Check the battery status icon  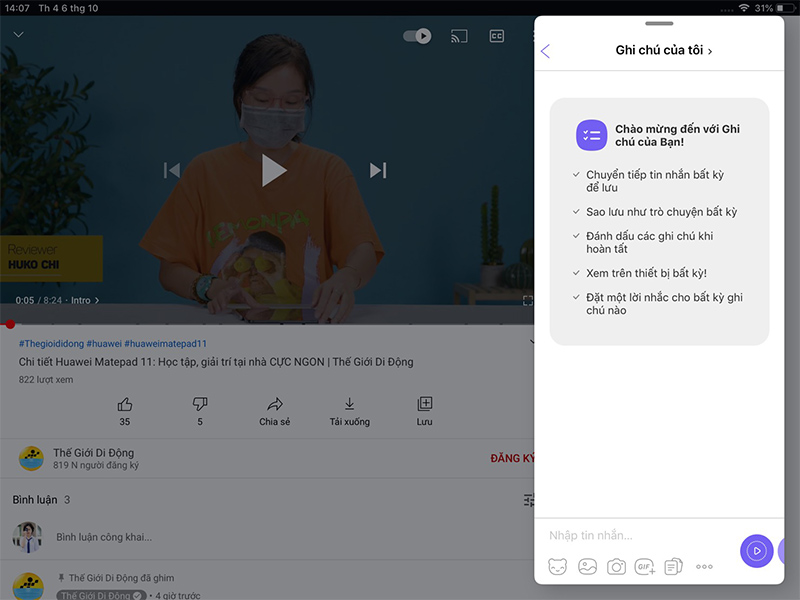tap(786, 8)
